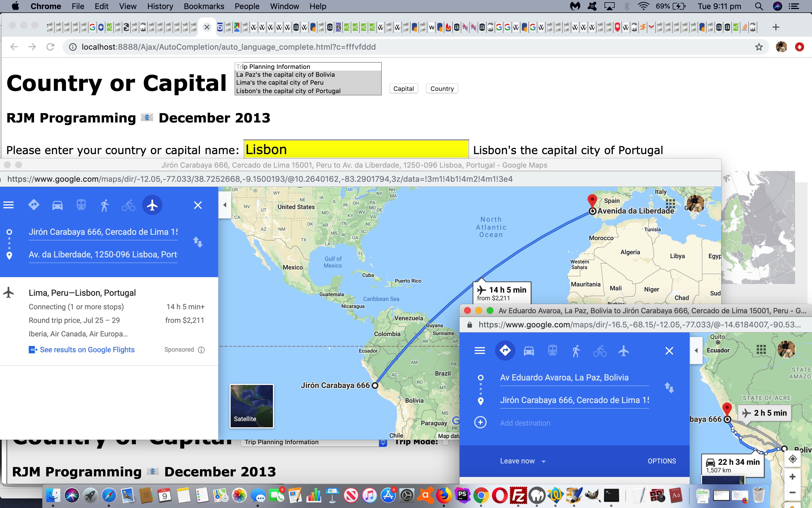812x508 pixels.
Task: Open Finder from the Dock
Action: coord(53,495)
